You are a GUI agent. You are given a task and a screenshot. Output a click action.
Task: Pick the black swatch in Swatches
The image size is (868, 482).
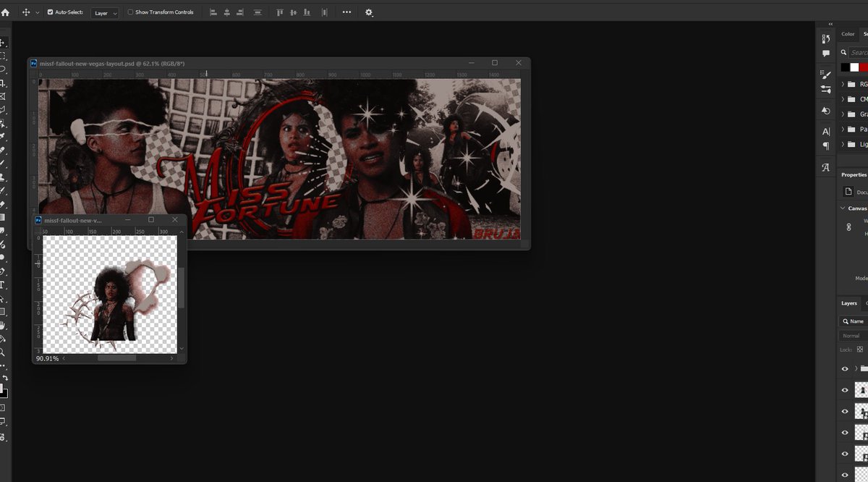pos(845,67)
